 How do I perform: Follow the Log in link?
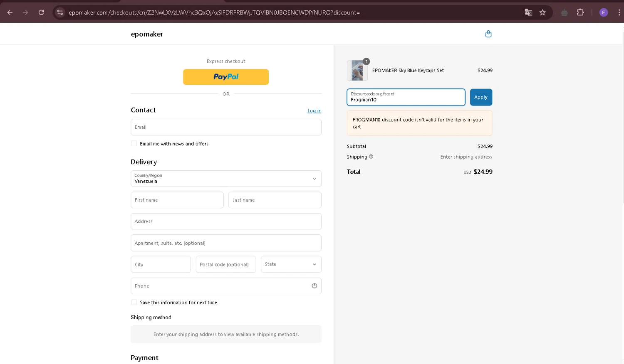[x=314, y=111]
